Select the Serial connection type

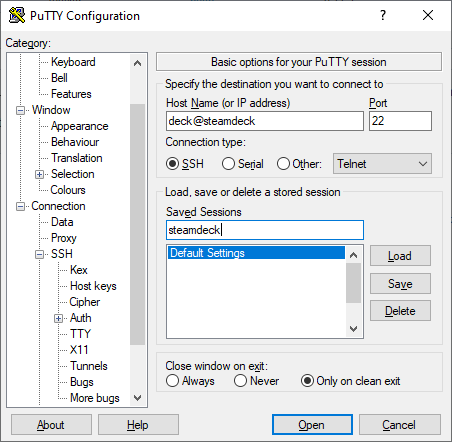[228, 164]
